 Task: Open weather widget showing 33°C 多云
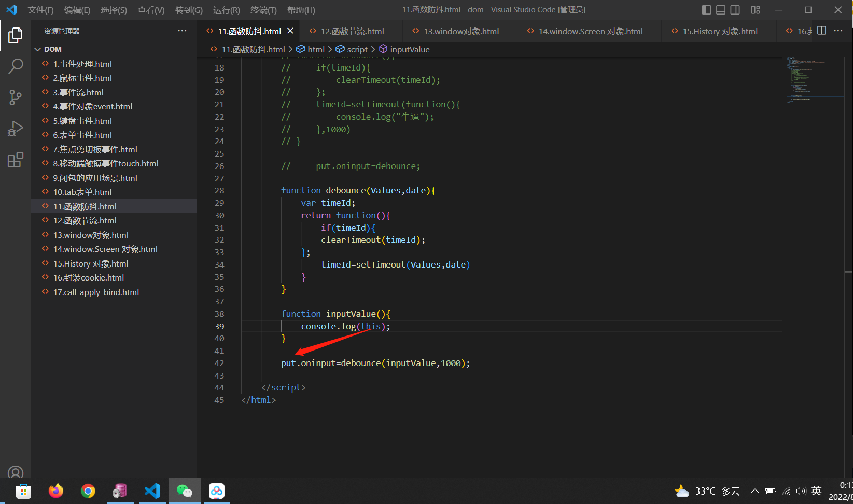[707, 491]
